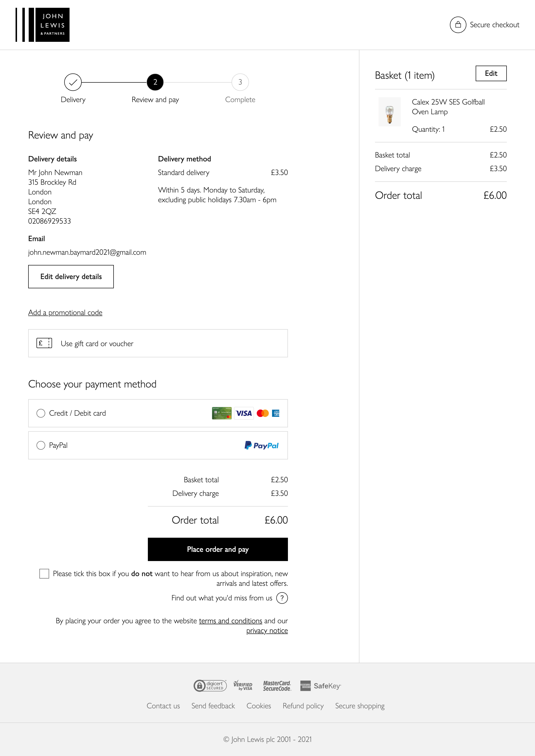The height and width of the screenshot is (756, 535).
Task: Tick the box to opt out of marketing emails
Action: click(44, 574)
